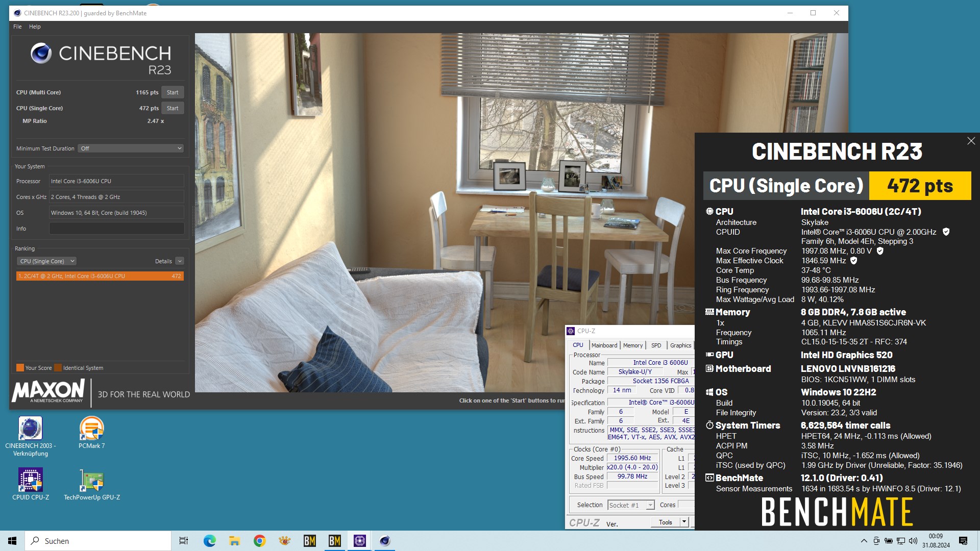Image resolution: width=980 pixels, height=551 pixels.
Task: Click the Motherboard section icon in BenchMate
Action: pyautogui.click(x=709, y=368)
